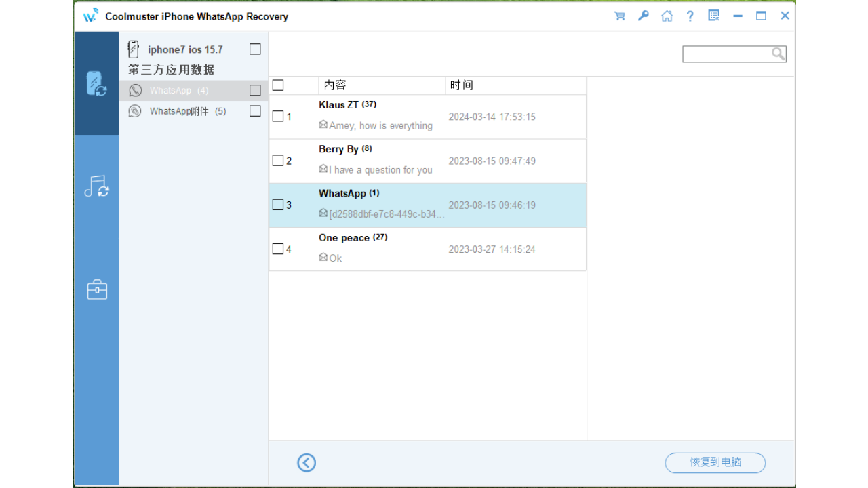Check the iphone7 ios 15.7 device checkbox
This screenshot has height=488, width=868.
click(x=255, y=49)
